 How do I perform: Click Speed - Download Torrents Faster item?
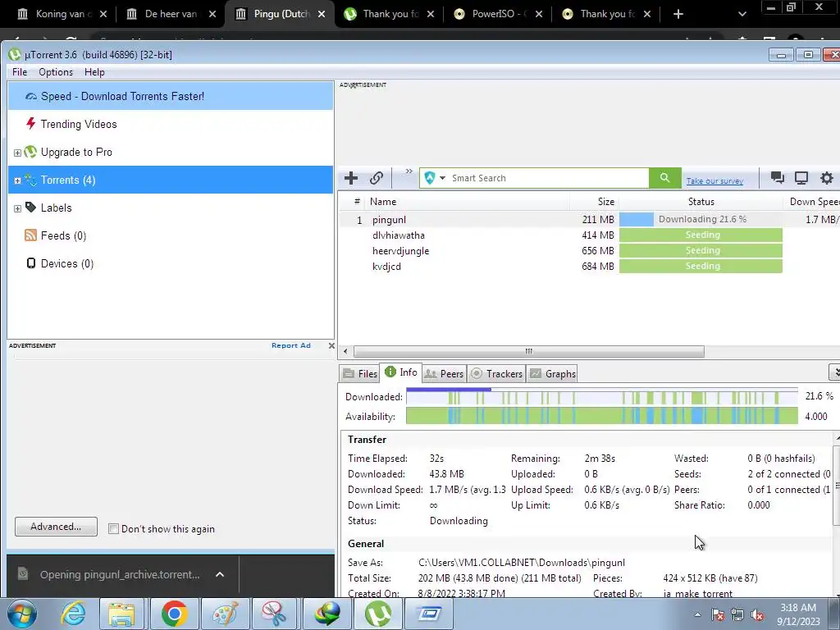tap(171, 97)
